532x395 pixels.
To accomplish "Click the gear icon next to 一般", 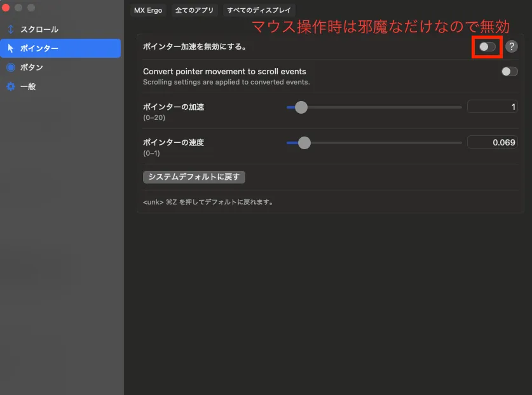I will 10,86.
